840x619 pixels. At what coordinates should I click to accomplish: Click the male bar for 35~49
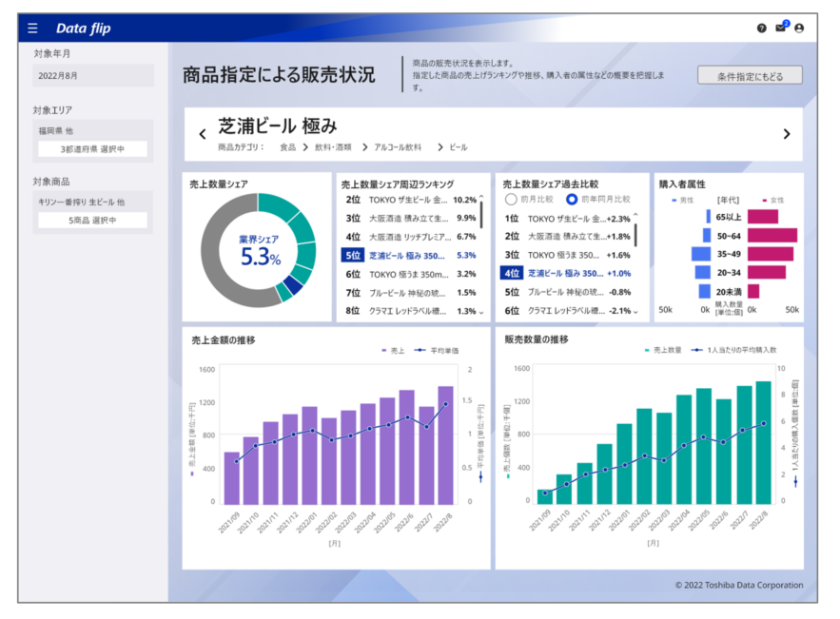tap(701, 254)
